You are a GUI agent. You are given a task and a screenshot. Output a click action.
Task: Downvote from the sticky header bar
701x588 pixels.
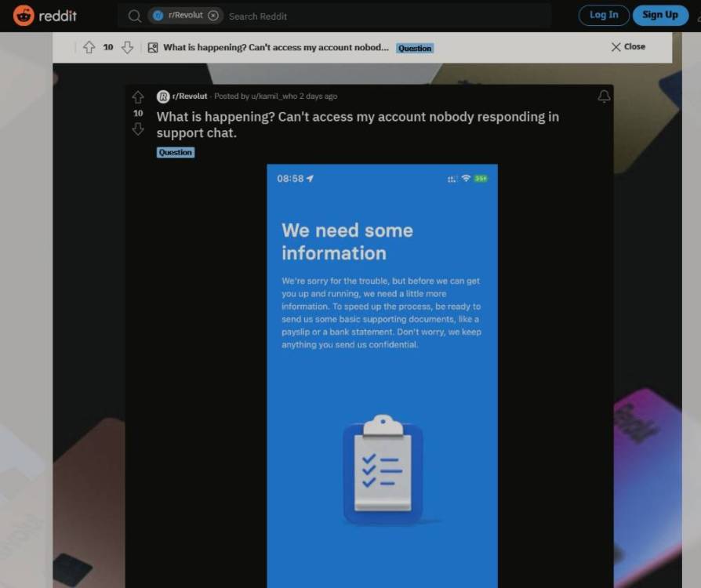(x=127, y=47)
